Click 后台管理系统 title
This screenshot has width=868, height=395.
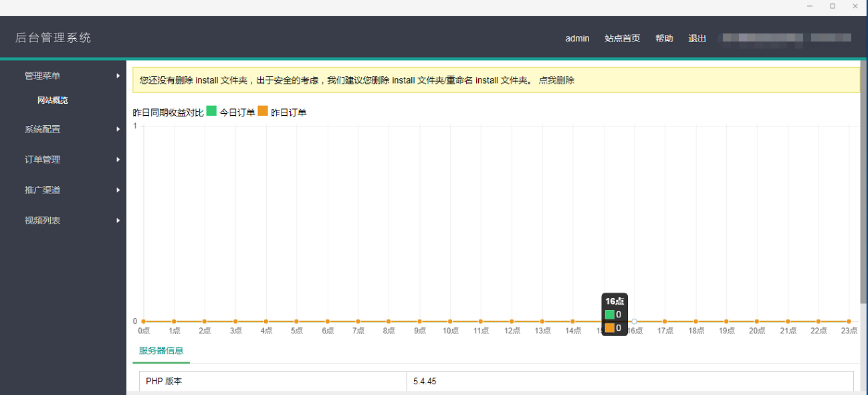53,37
